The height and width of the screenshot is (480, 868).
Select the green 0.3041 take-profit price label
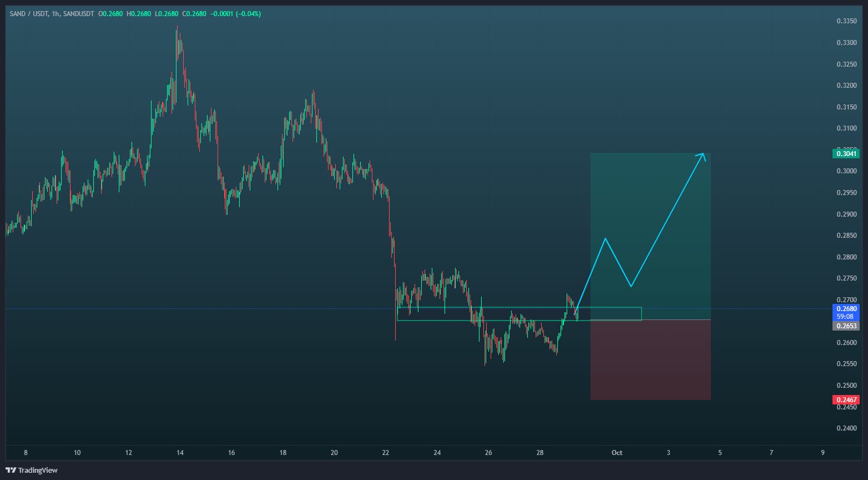(x=845, y=154)
